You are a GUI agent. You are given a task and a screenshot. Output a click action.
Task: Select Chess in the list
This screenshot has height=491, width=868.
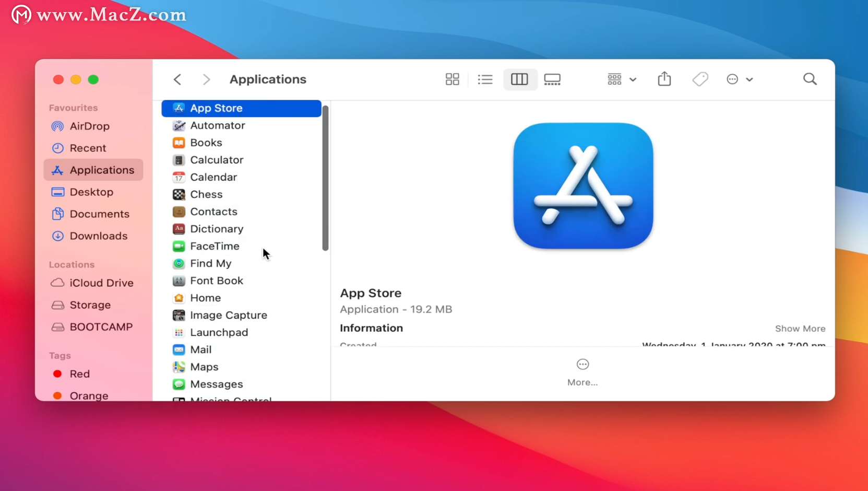click(x=241, y=194)
